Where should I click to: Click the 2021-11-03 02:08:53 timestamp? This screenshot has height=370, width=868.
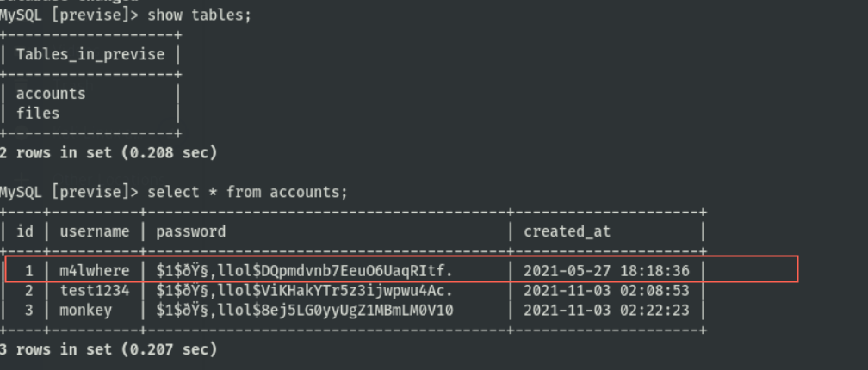click(606, 291)
